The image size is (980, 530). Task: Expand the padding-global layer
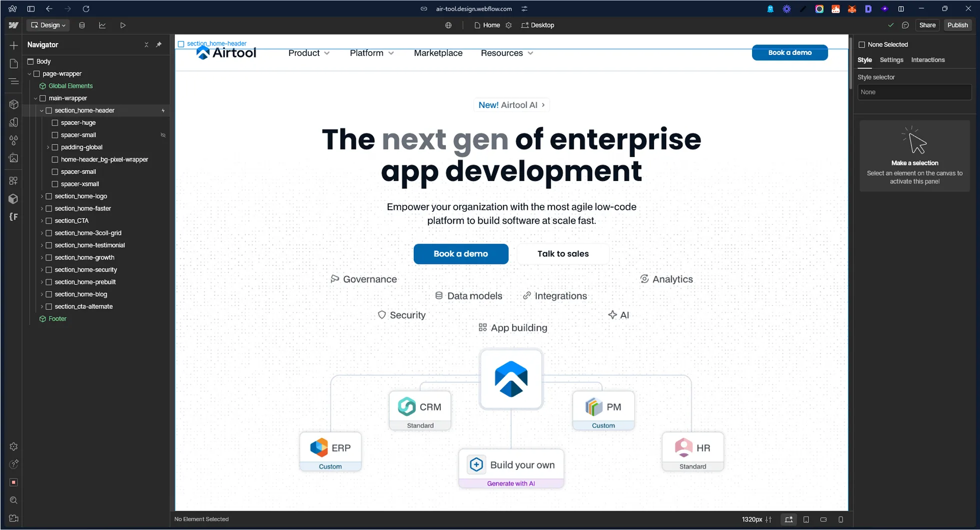tap(48, 147)
